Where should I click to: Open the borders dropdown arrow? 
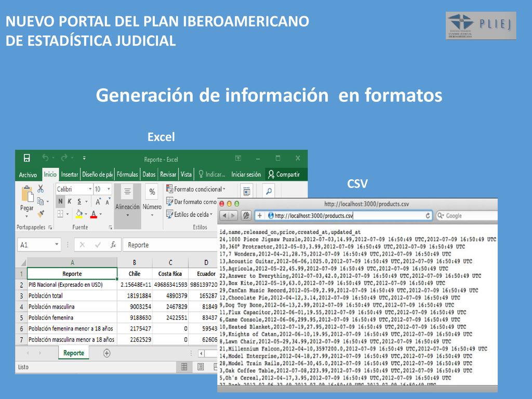(68, 214)
